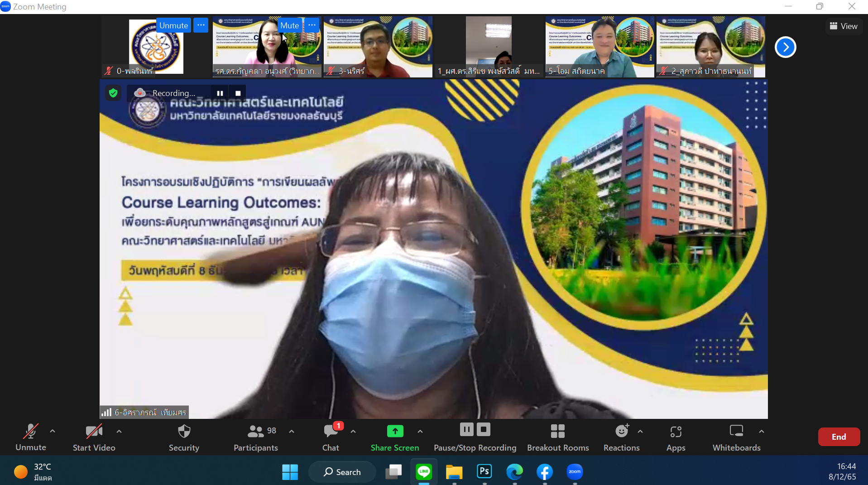Pause the recording from the bottom toolbar
Screen dimensions: 868x485
click(466, 429)
